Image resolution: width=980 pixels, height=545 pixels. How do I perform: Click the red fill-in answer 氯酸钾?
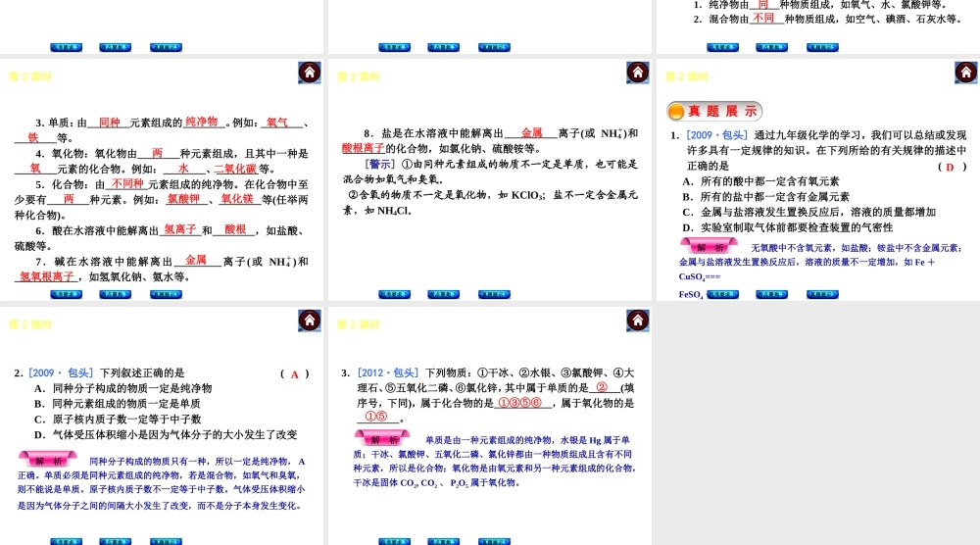pyautogui.click(x=184, y=199)
